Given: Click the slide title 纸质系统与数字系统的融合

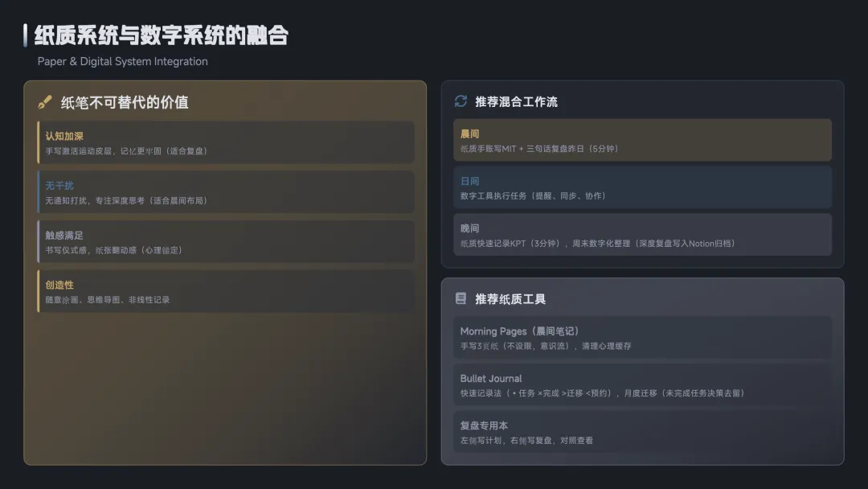Looking at the screenshot, I should [x=161, y=35].
